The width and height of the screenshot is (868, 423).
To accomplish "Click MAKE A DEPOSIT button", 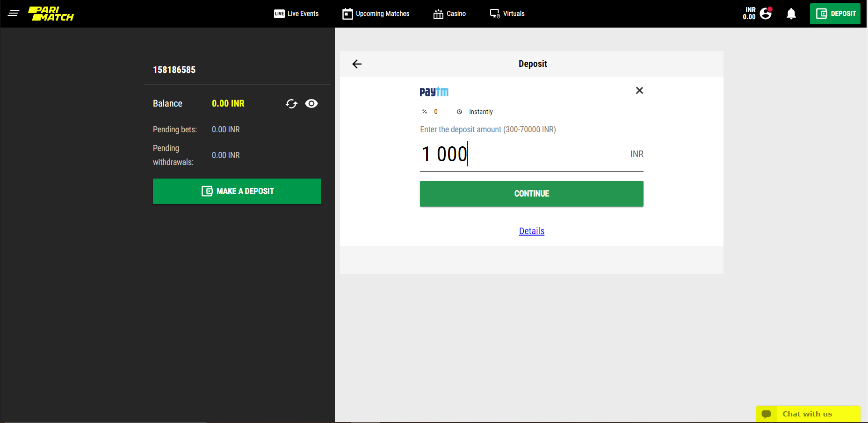I will point(237,191).
